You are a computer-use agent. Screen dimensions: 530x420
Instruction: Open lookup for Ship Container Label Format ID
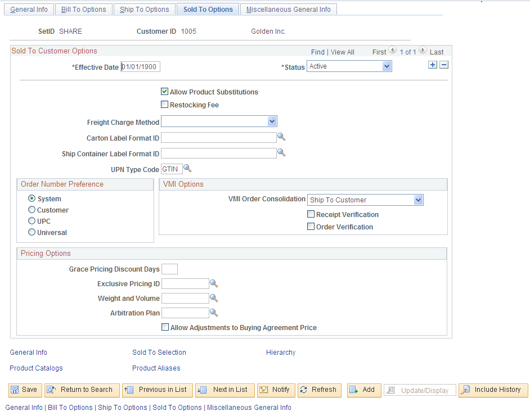(x=281, y=153)
